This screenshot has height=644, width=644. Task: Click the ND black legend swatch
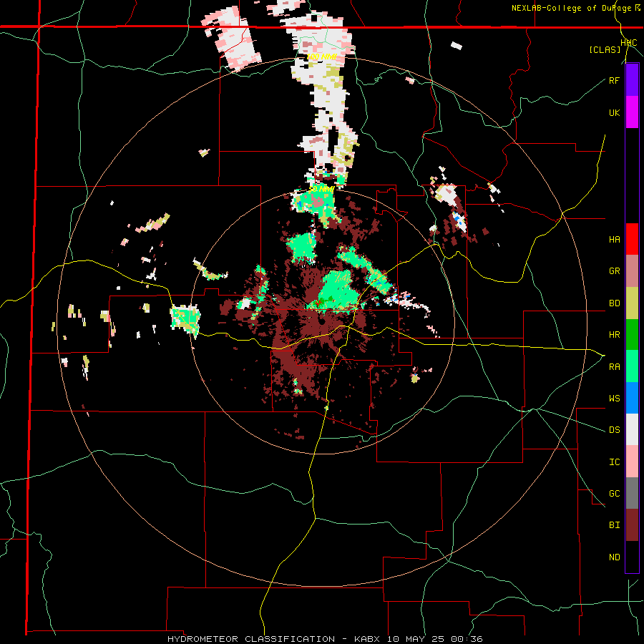[x=632, y=557]
